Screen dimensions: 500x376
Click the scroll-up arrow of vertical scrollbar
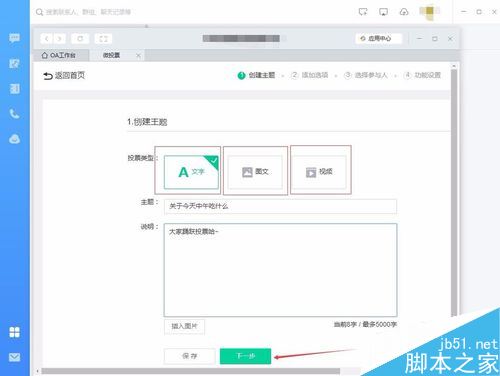pyautogui.click(x=454, y=66)
